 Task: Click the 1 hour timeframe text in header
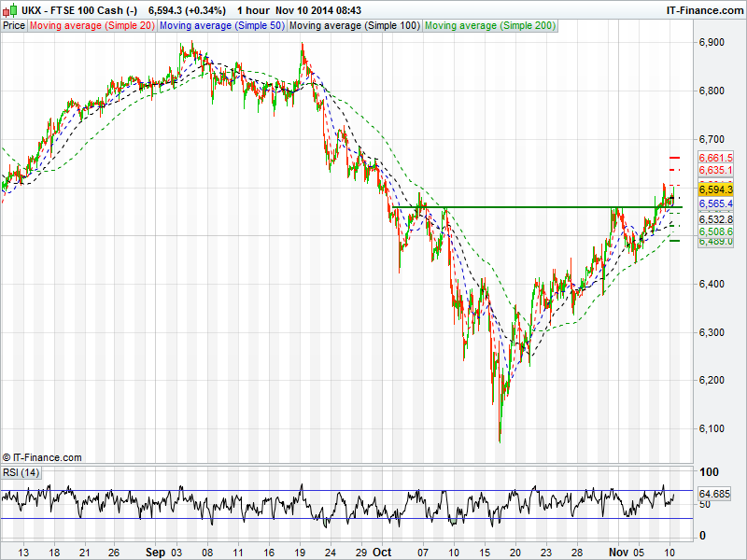pos(252,9)
